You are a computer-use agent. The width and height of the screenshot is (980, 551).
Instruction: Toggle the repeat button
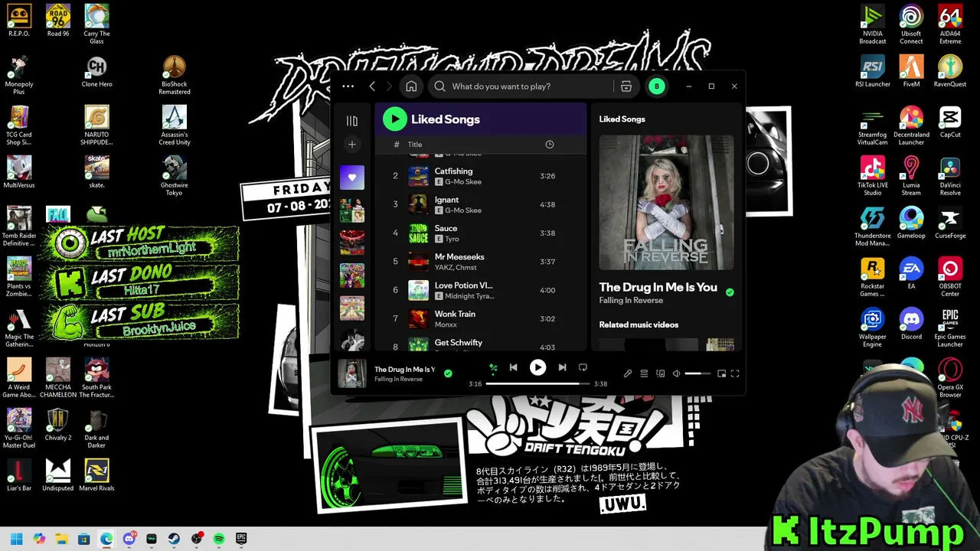pyautogui.click(x=583, y=368)
